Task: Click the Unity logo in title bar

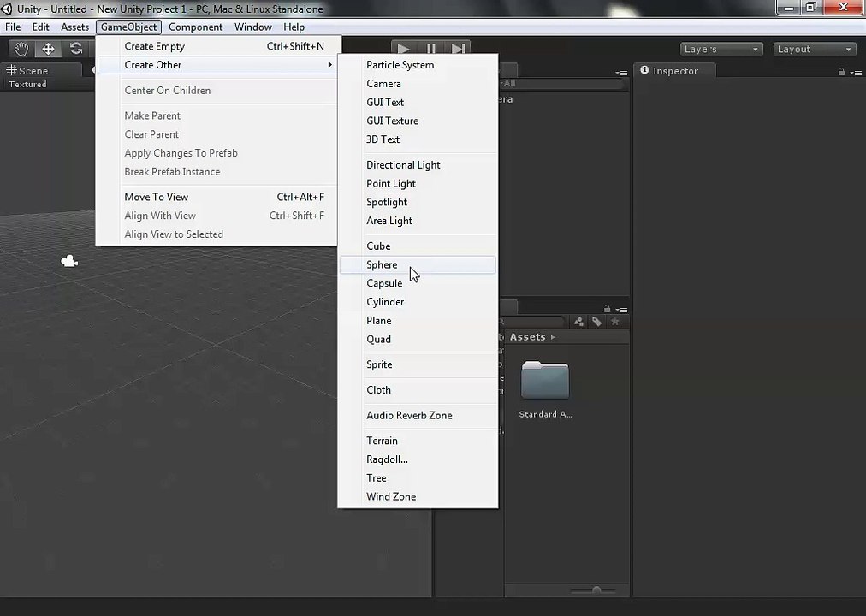Action: point(7,9)
